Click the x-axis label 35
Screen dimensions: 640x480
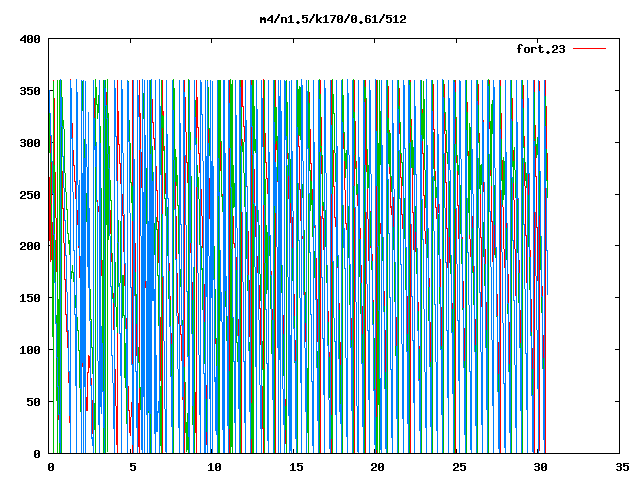click(x=622, y=467)
